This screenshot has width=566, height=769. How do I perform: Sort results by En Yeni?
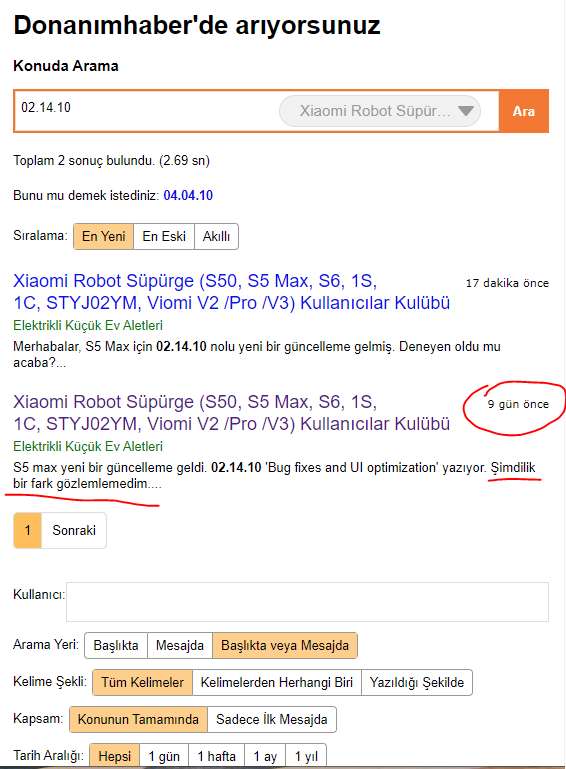pyautogui.click(x=103, y=236)
